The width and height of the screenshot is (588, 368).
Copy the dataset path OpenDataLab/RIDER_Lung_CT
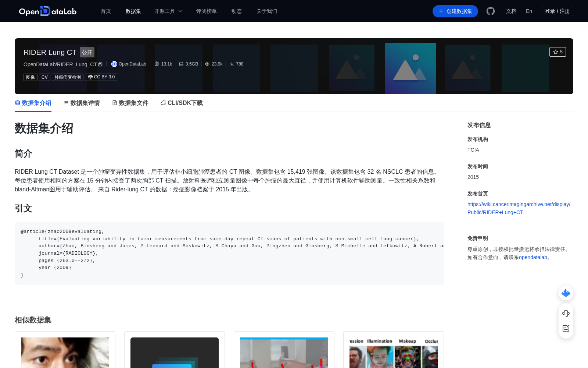(x=100, y=64)
